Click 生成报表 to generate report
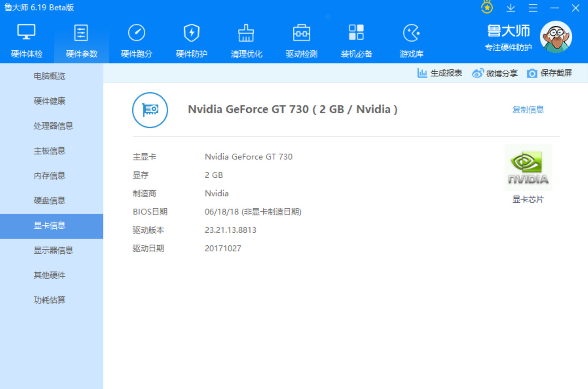Image resolution: width=588 pixels, height=389 pixels. point(440,73)
